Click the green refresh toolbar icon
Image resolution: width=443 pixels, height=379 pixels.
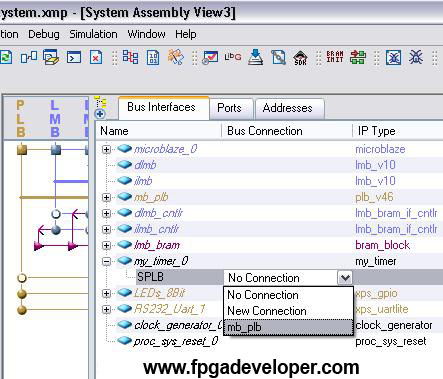click(x=6, y=57)
